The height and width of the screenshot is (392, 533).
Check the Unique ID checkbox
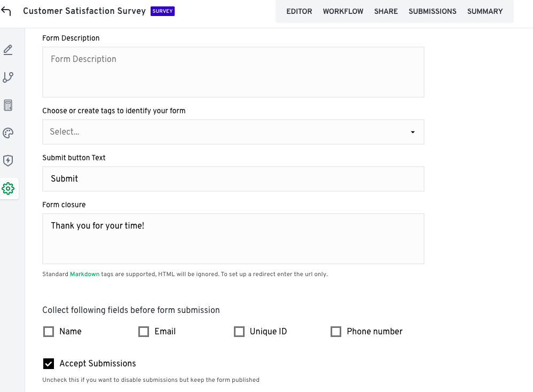pos(239,332)
